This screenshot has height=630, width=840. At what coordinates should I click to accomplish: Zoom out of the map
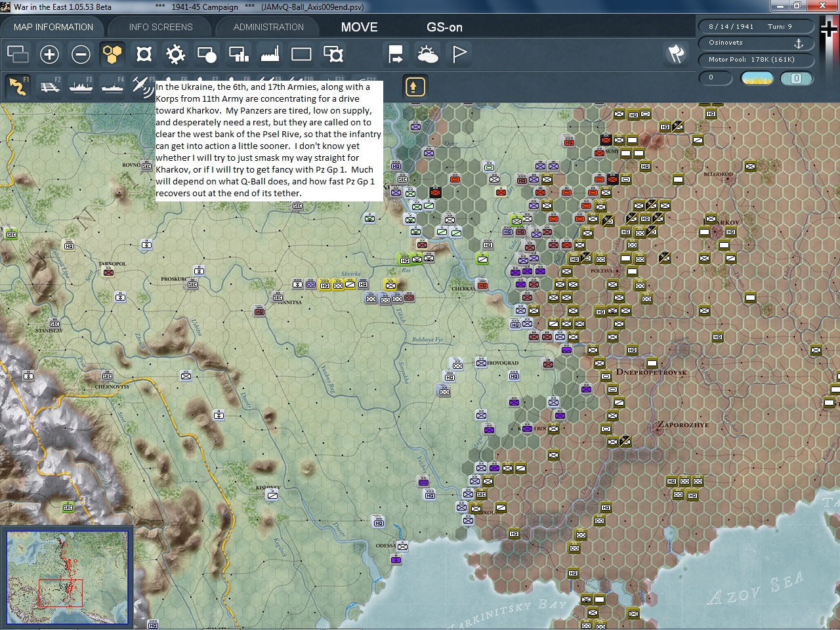point(81,54)
